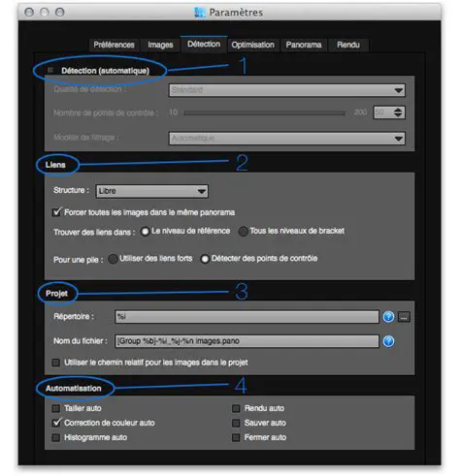Click the browse button next to Répertoire

[404, 317]
